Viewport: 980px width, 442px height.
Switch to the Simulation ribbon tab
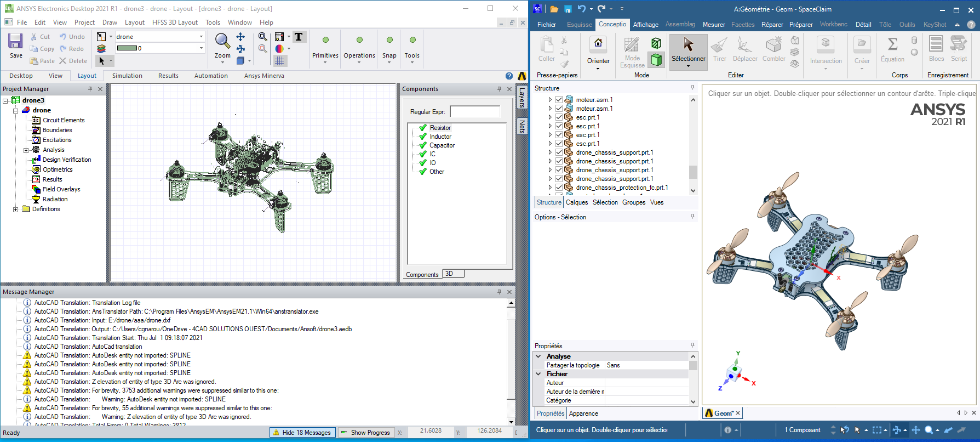127,76
